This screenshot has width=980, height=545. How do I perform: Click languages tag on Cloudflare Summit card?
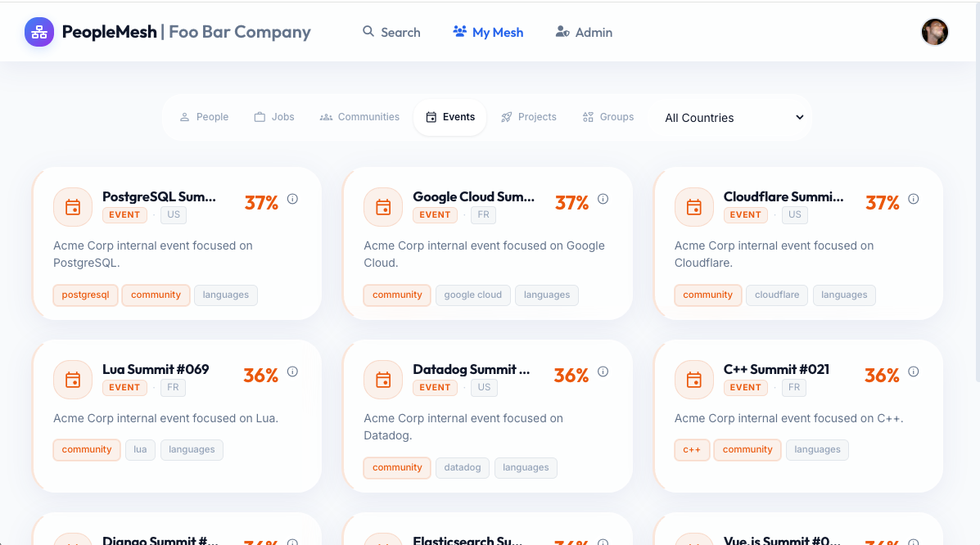[844, 295]
